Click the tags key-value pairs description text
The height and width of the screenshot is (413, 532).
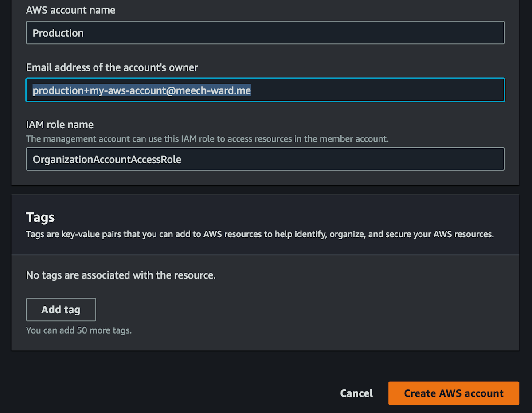pos(260,234)
